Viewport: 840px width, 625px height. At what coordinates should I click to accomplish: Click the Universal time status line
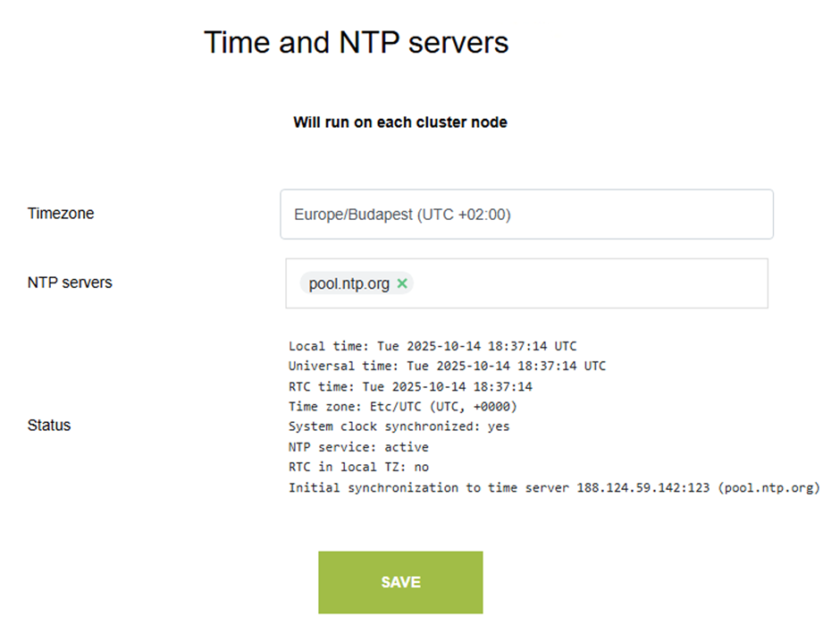click(x=447, y=366)
